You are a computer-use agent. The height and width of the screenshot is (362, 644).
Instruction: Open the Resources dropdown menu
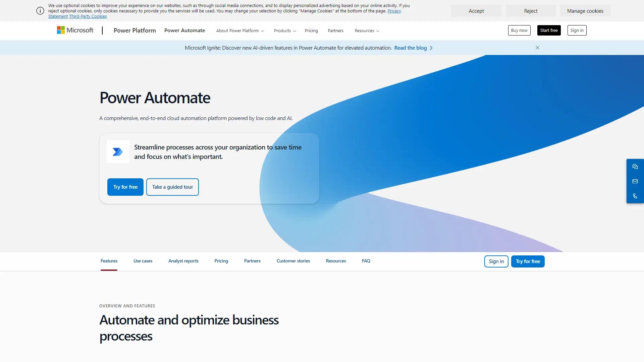pos(367,31)
